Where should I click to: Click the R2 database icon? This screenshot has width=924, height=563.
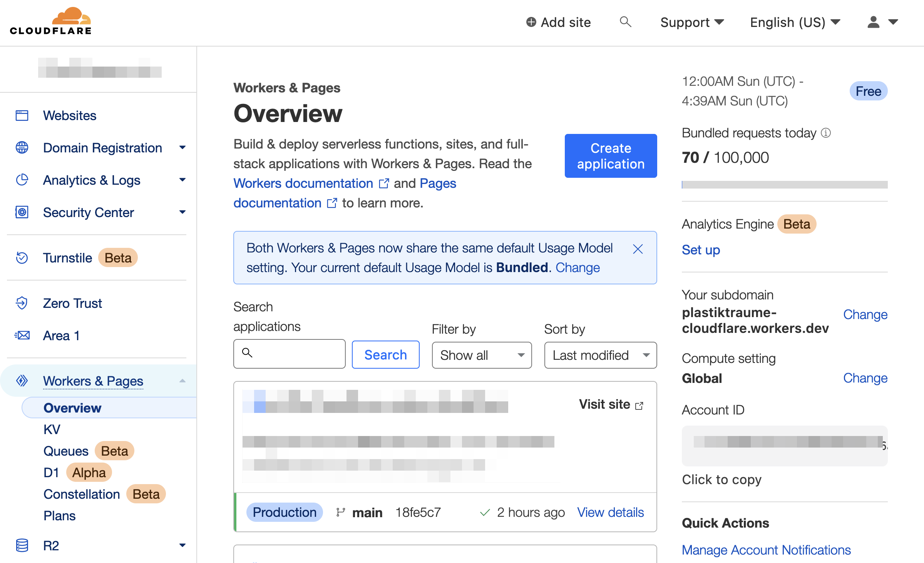point(22,545)
